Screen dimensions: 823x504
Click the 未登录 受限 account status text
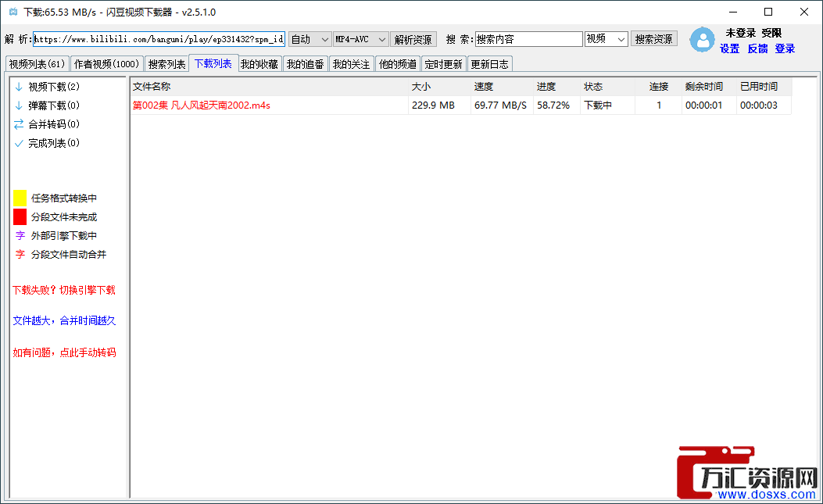click(753, 33)
